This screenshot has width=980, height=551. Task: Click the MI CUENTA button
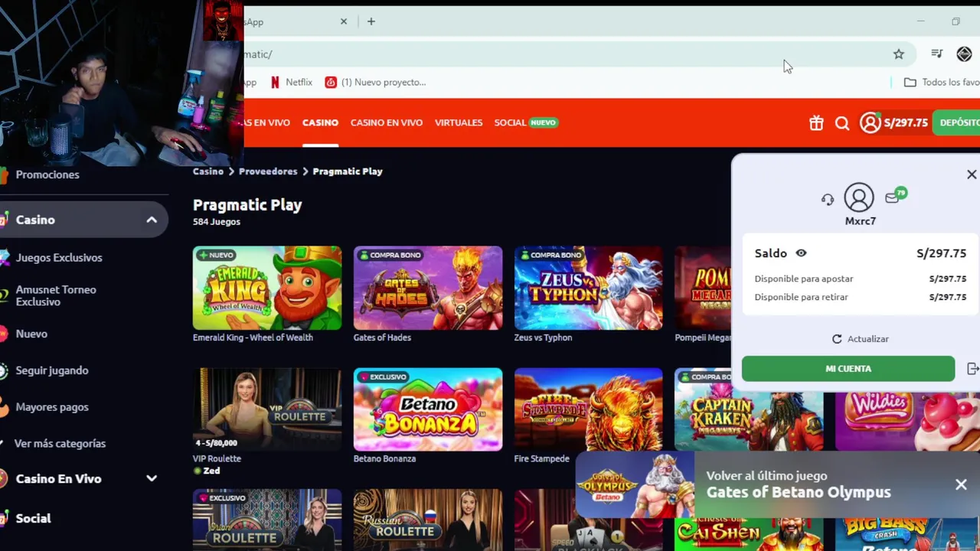(848, 369)
